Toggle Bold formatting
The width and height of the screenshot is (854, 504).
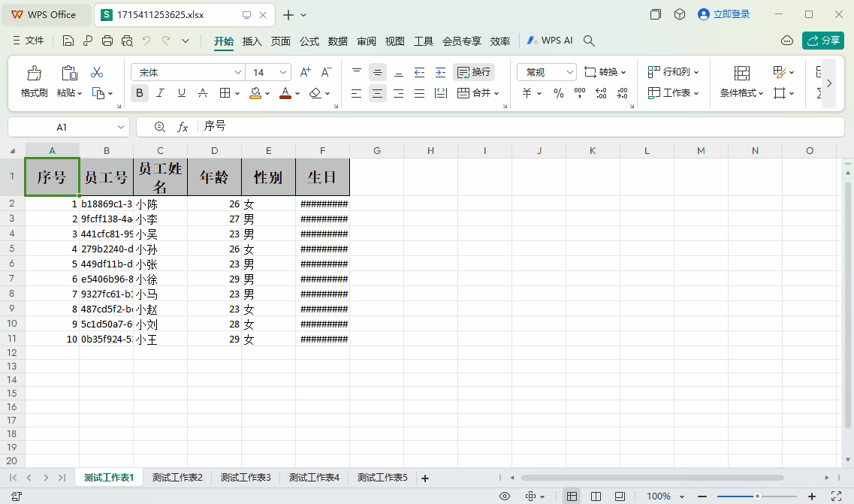139,93
